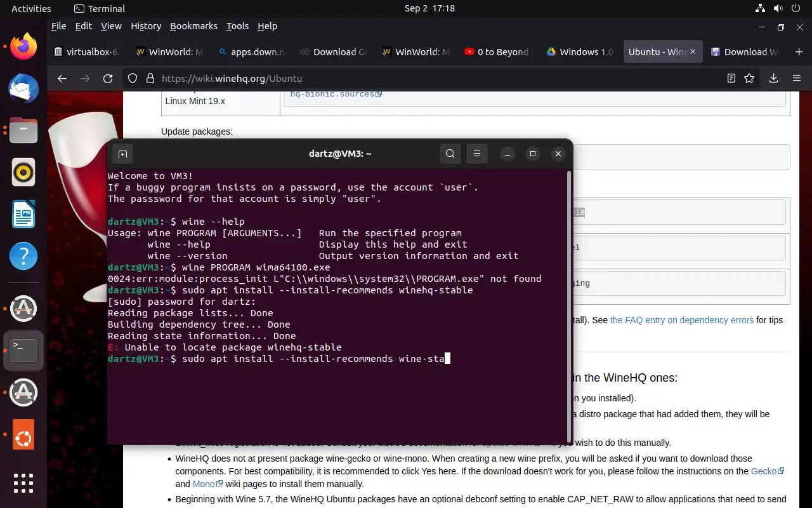Open the clock showing Sep 2 17:18

tap(429, 8)
